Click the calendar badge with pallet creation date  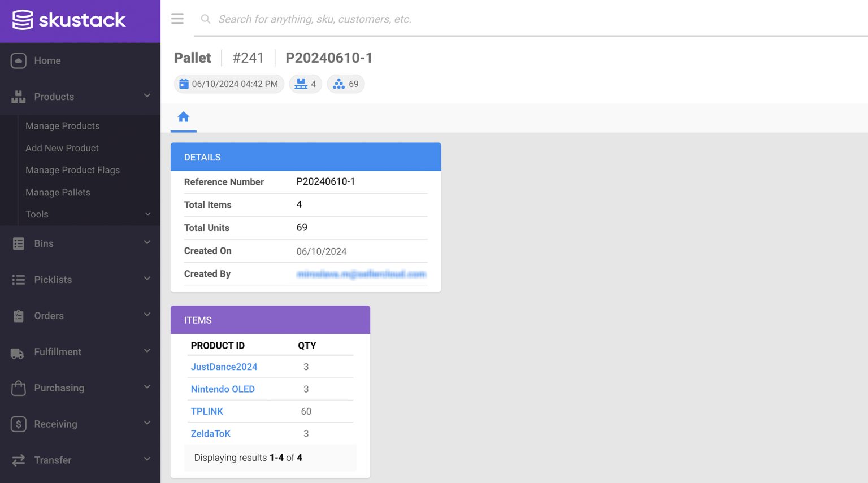tap(228, 83)
